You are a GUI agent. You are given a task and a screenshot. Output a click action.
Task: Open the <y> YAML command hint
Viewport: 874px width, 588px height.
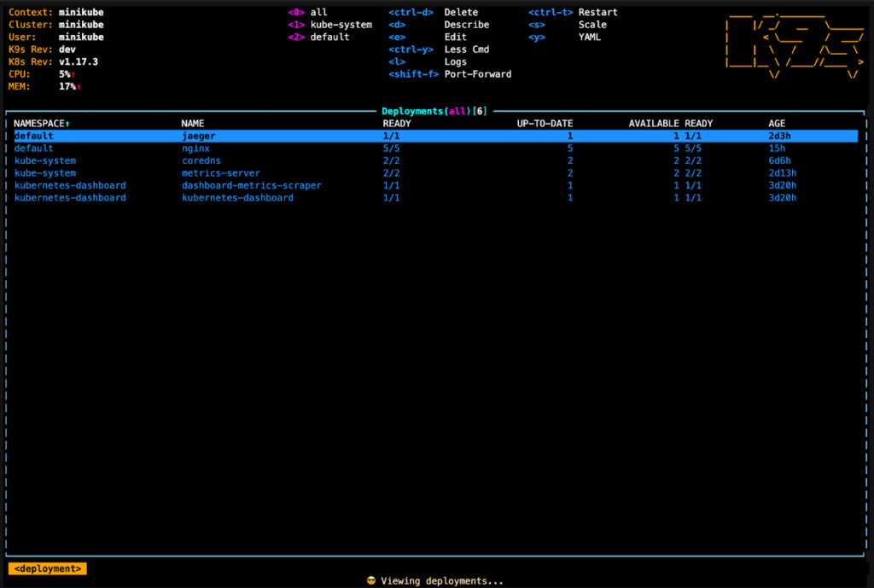click(x=565, y=37)
